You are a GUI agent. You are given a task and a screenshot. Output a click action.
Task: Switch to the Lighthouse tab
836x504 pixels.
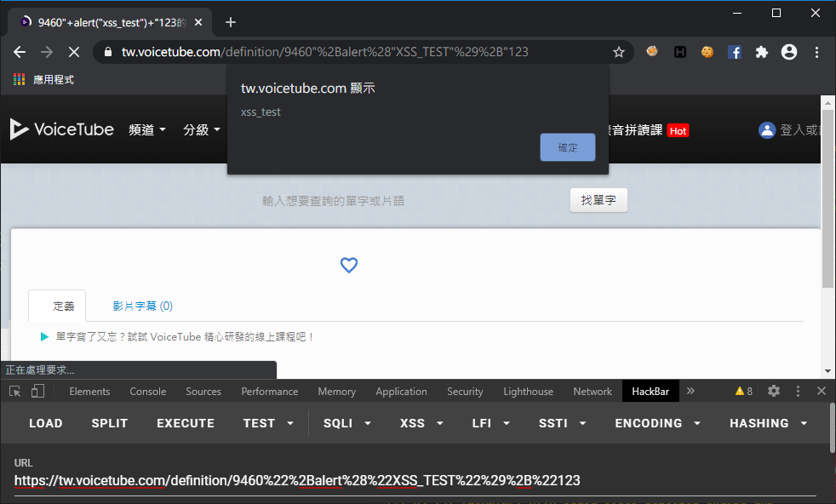[x=529, y=392]
